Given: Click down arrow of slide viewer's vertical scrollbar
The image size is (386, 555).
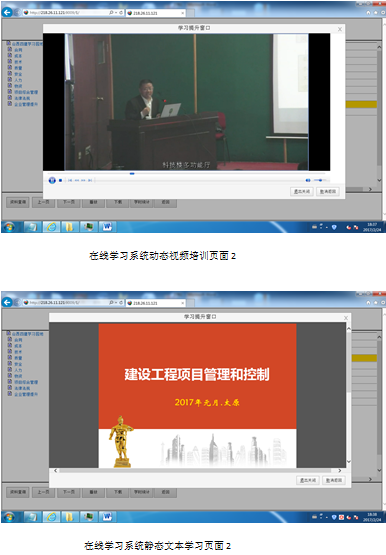Looking at the screenshot, I should [x=348, y=461].
